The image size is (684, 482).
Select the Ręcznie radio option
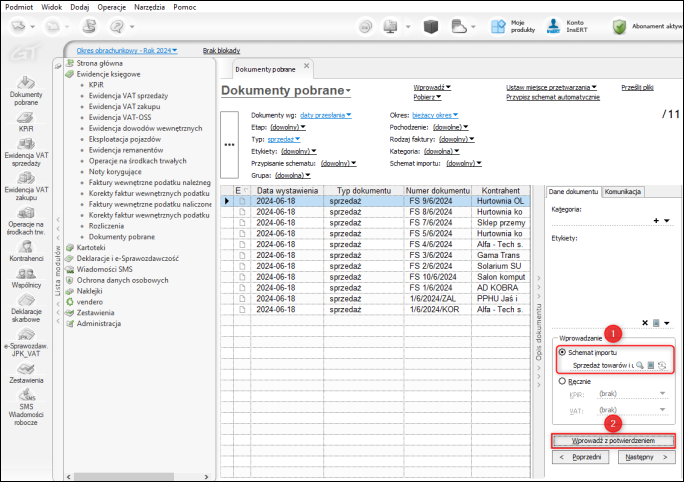[560, 381]
